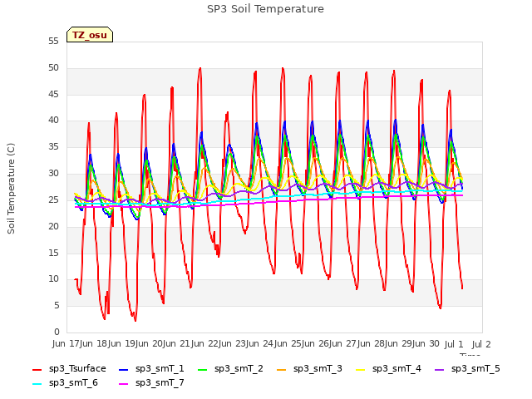Click the 15 y-axis tick label
This screenshot has width=532, height=399.
point(53,253)
